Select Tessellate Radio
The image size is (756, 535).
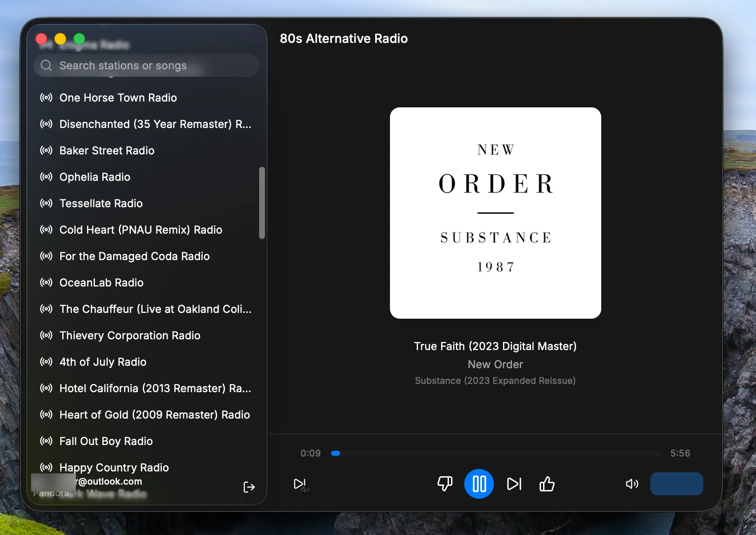(x=146, y=203)
